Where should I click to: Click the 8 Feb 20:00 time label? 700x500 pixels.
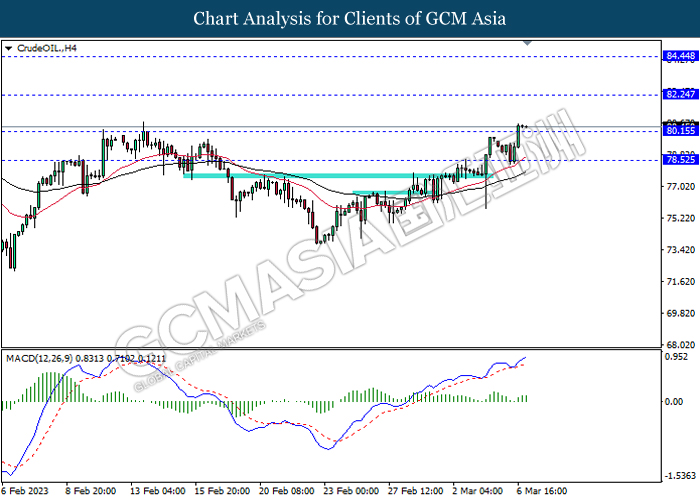point(91,491)
